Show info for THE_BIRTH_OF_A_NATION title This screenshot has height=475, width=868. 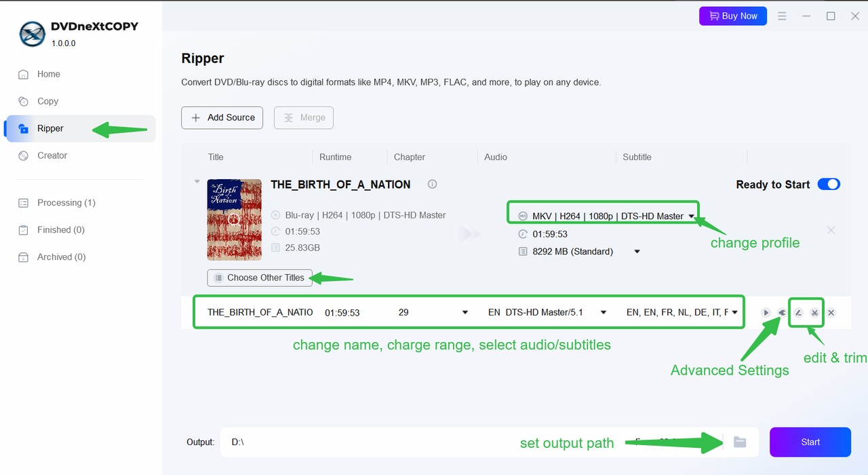coord(432,185)
